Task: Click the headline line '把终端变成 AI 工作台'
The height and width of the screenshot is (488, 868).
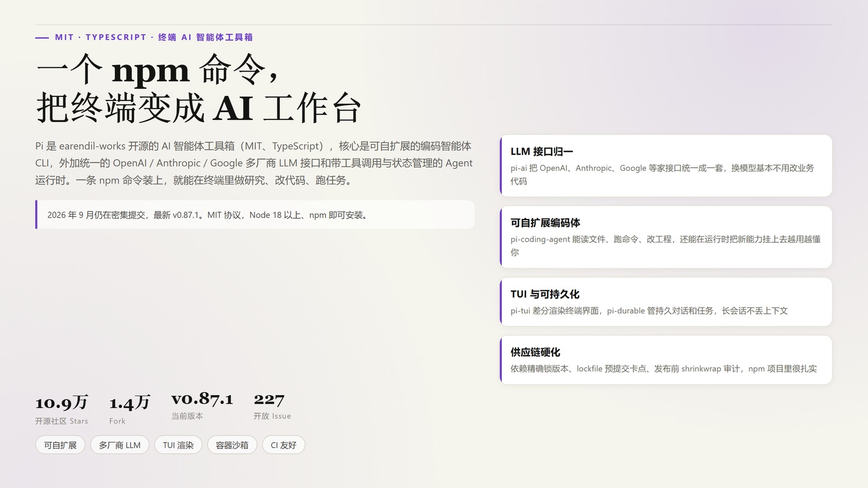Action: (x=199, y=107)
